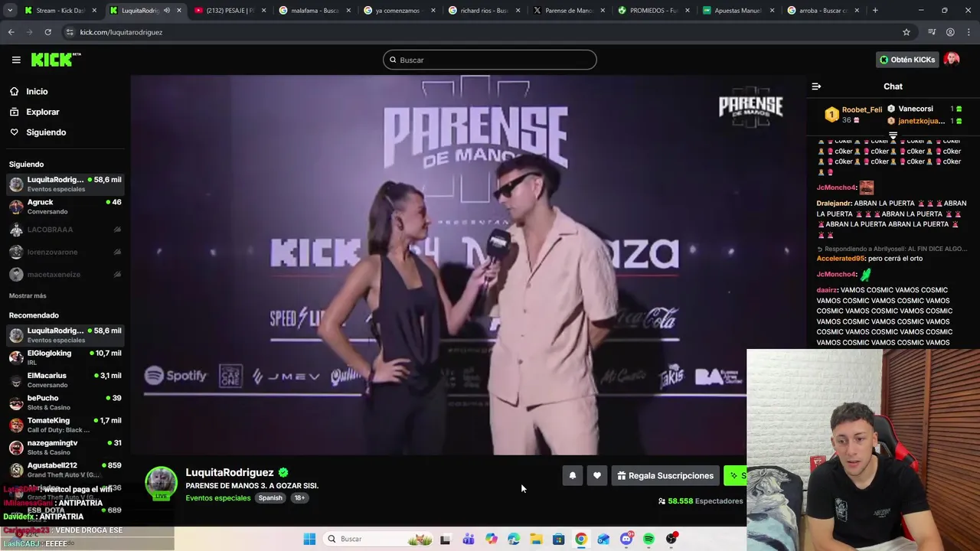This screenshot has width=980, height=551.
Task: Open the hamburger sidebar menu
Action: pos(16,60)
